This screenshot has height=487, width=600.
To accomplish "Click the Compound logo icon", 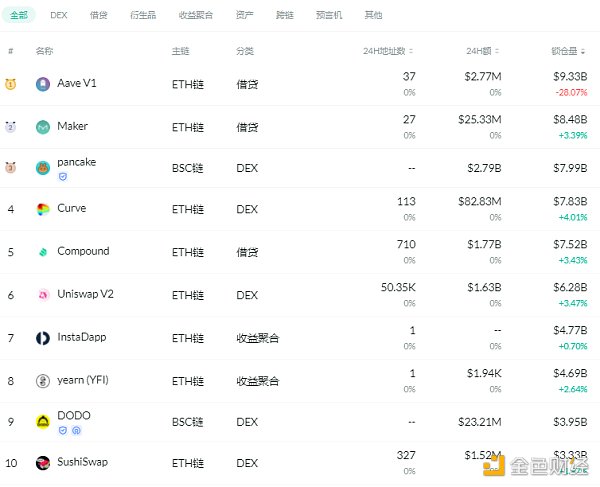I will [43, 252].
